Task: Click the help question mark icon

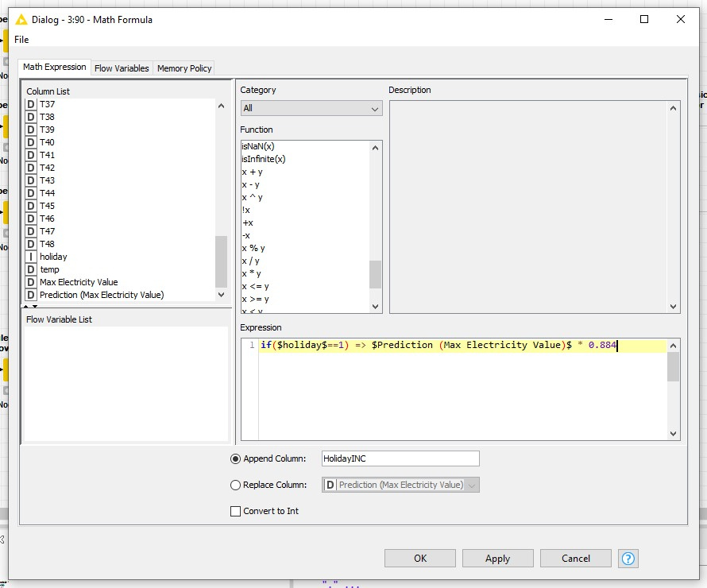Action: pyautogui.click(x=628, y=559)
